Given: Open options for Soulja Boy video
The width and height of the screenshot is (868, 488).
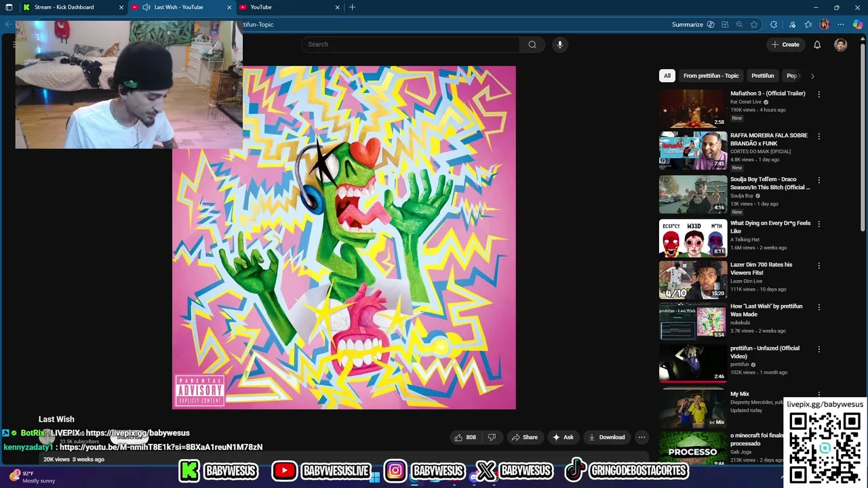Looking at the screenshot, I should pos(818,180).
